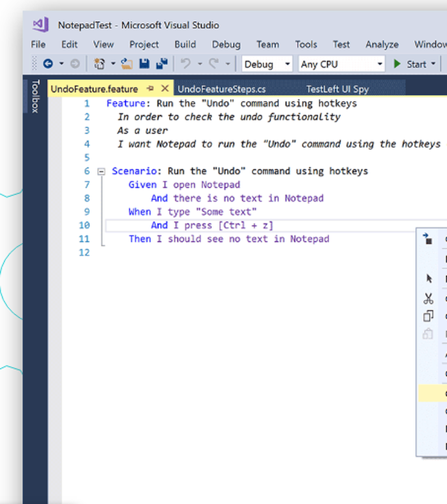Open the Edit menu
447x504 pixels.
(69, 44)
